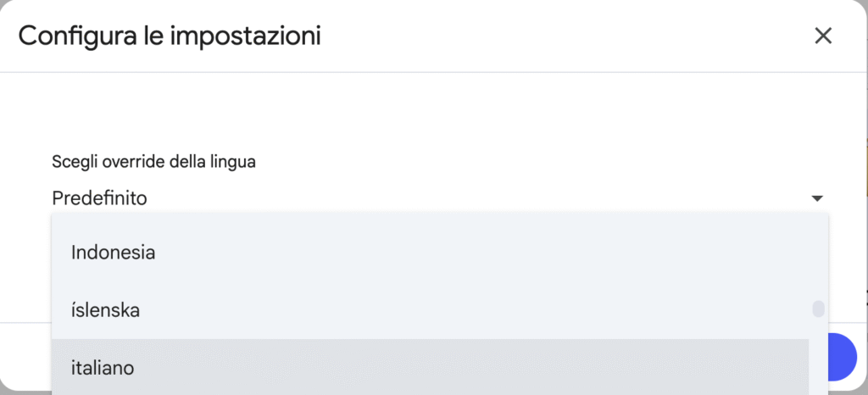Click the "Configura le impostazioni" title text
The image size is (868, 395).
click(170, 36)
